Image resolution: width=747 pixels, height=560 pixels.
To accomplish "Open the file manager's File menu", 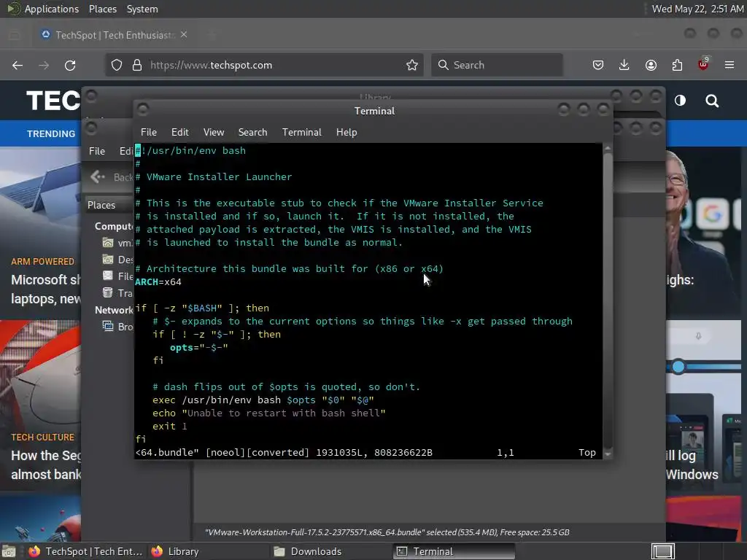I will pyautogui.click(x=97, y=151).
